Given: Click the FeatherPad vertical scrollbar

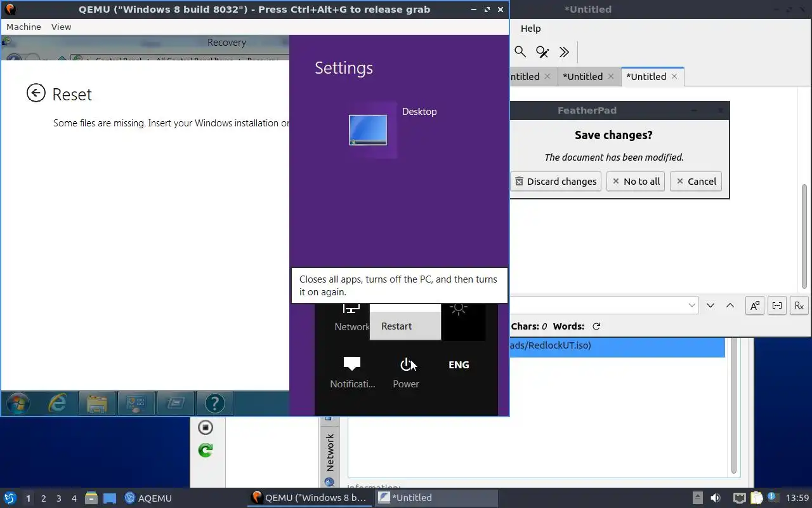Looking at the screenshot, I should [x=804, y=237].
